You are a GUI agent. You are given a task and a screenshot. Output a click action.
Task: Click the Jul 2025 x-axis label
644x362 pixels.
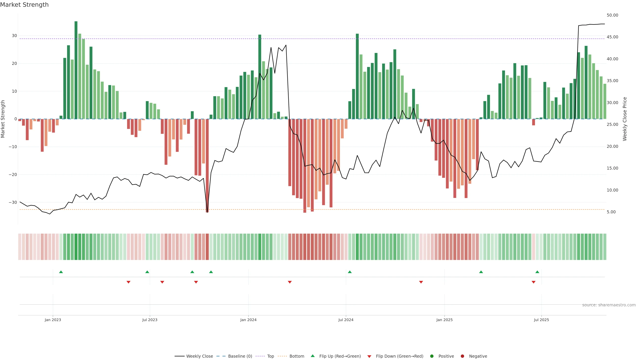click(541, 320)
